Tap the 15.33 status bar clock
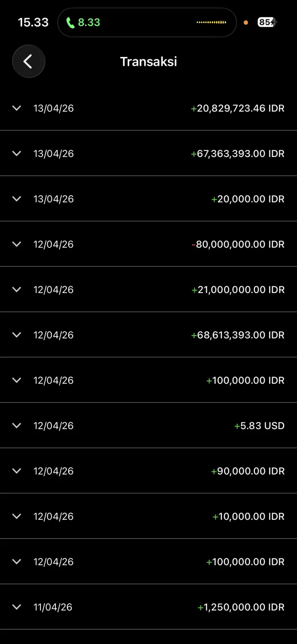The height and width of the screenshot is (644, 297). coord(33,22)
